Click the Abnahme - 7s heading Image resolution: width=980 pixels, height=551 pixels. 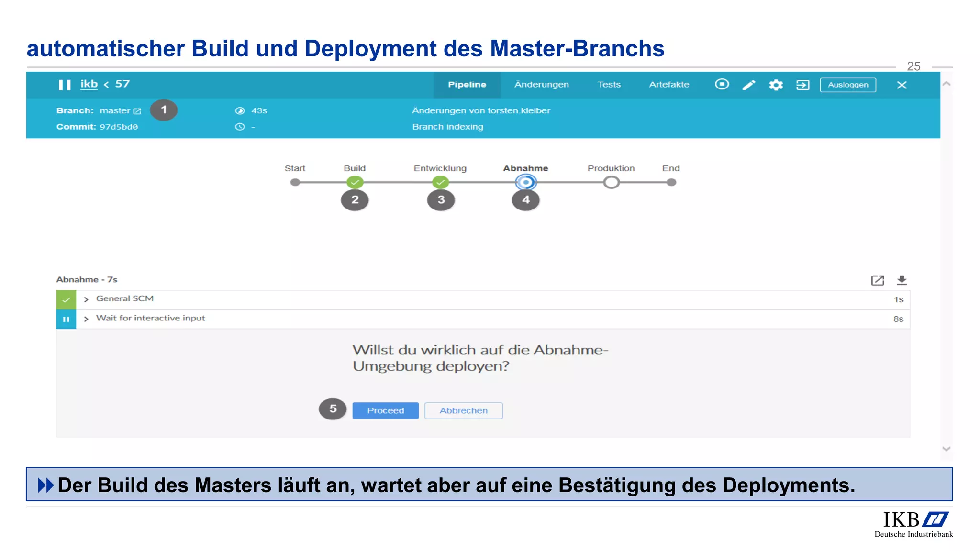click(x=87, y=279)
